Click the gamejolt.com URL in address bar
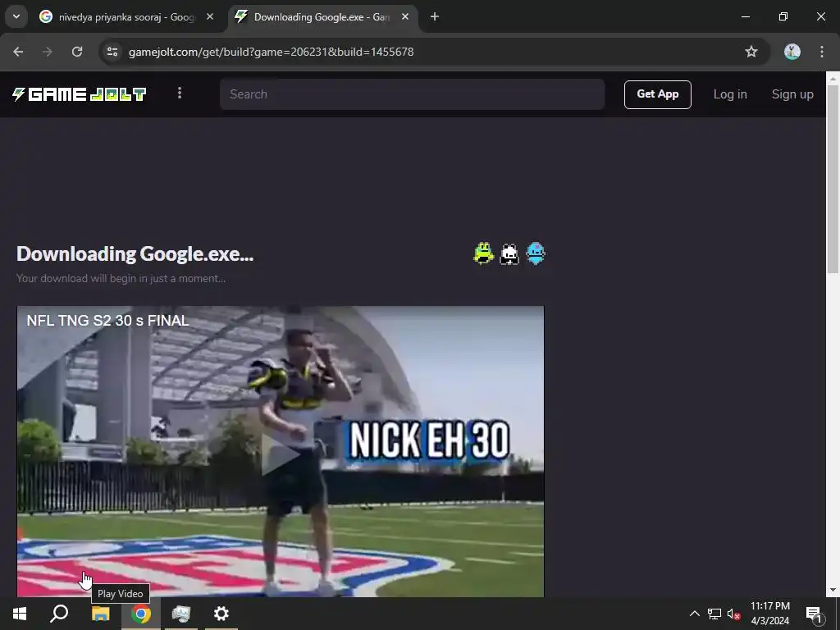 click(271, 52)
